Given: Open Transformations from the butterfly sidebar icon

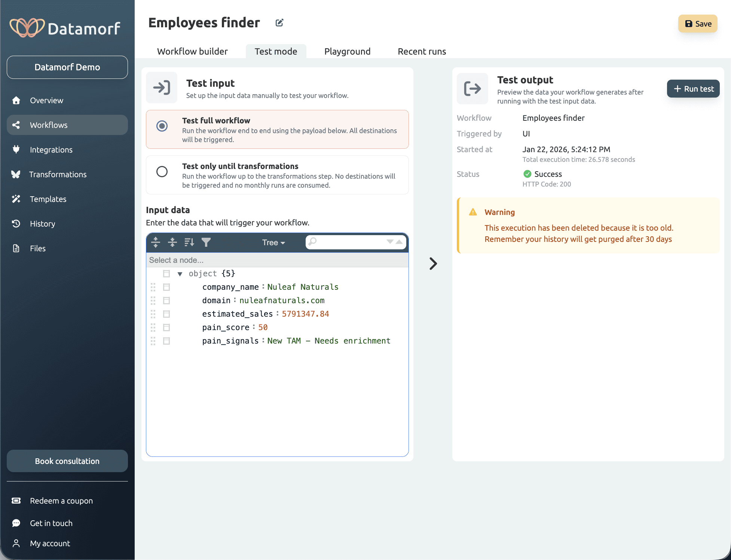Looking at the screenshot, I should click(x=16, y=174).
